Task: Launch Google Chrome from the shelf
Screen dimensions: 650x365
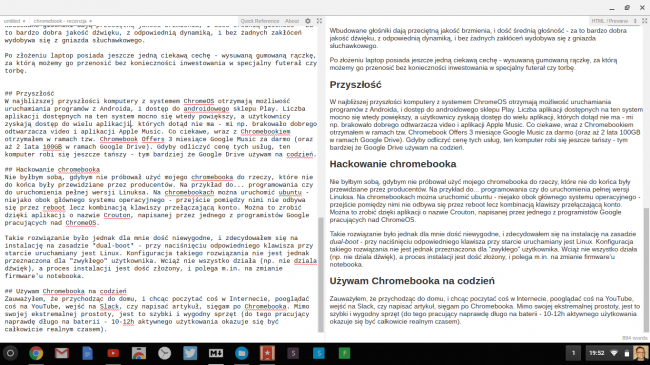Action: (x=36, y=353)
